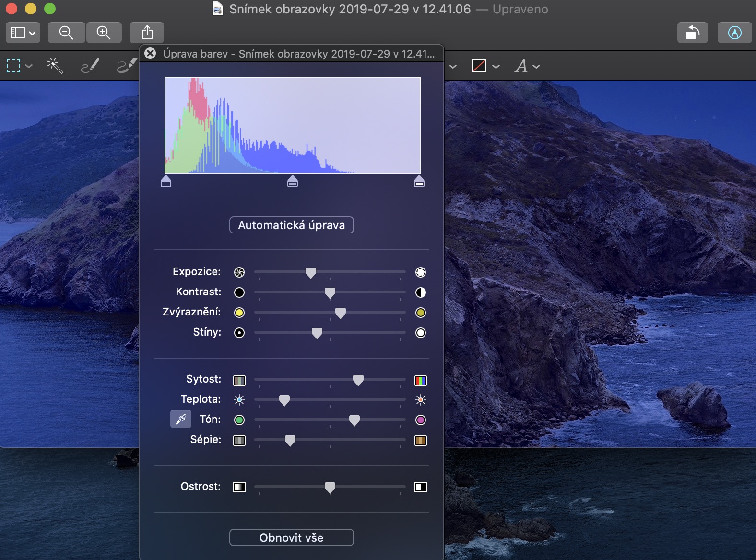Toggle the Markup toolbar button
Image resolution: width=756 pixels, height=560 pixels.
[x=734, y=33]
